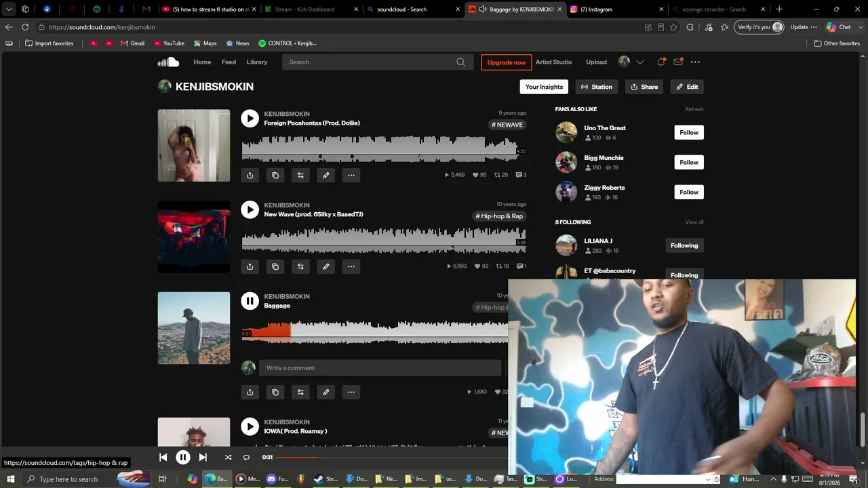Viewport: 868px width, 488px height.
Task: Share the New Wave track
Action: coord(250,266)
